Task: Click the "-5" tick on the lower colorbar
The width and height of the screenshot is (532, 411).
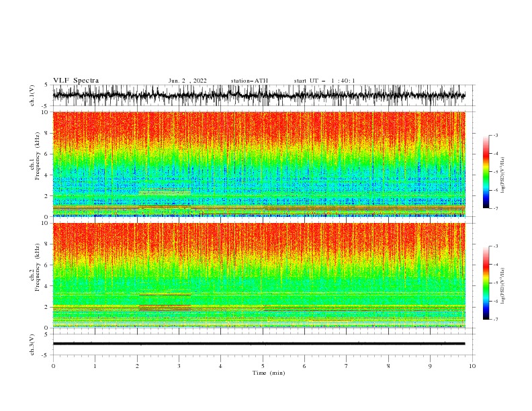Action: coord(495,283)
